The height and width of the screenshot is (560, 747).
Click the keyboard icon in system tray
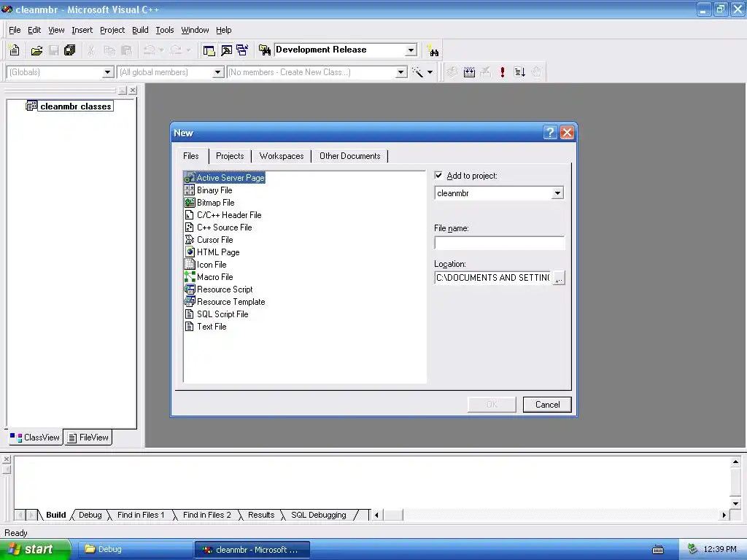tap(658, 550)
